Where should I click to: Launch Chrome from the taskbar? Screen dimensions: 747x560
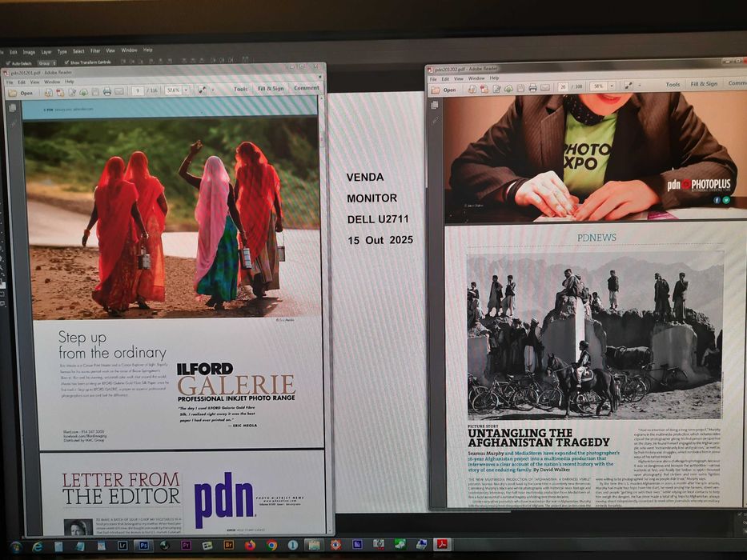(x=271, y=546)
